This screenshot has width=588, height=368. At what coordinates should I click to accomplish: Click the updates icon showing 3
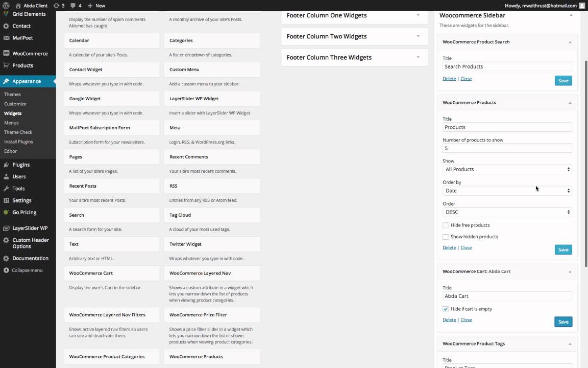click(x=56, y=6)
